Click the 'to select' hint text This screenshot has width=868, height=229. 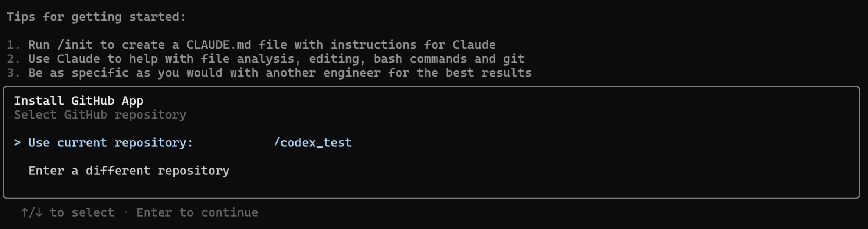click(x=82, y=212)
